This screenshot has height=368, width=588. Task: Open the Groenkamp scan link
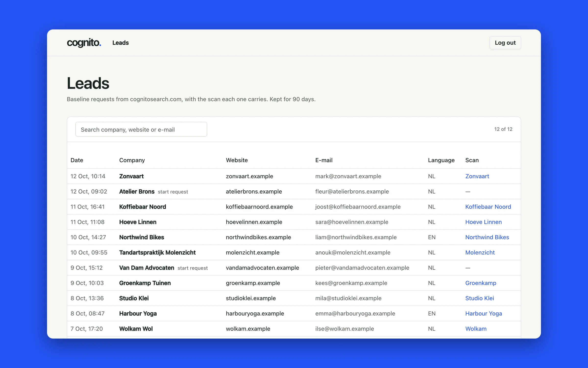coord(481,283)
